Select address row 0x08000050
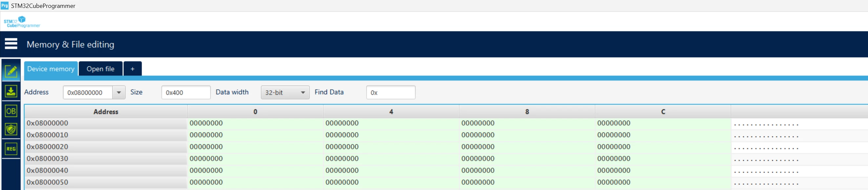The width and height of the screenshot is (868, 190). click(x=106, y=182)
